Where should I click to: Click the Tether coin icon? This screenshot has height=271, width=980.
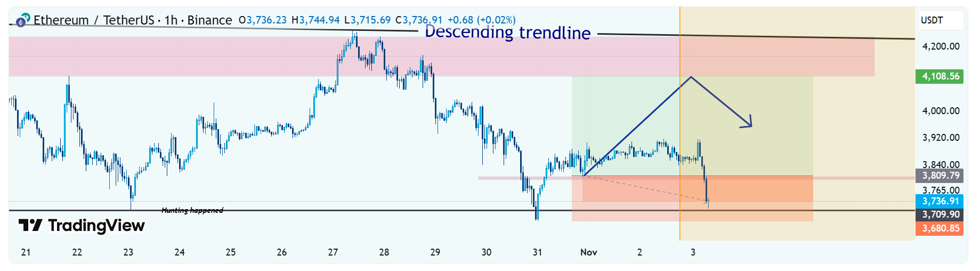26,17
